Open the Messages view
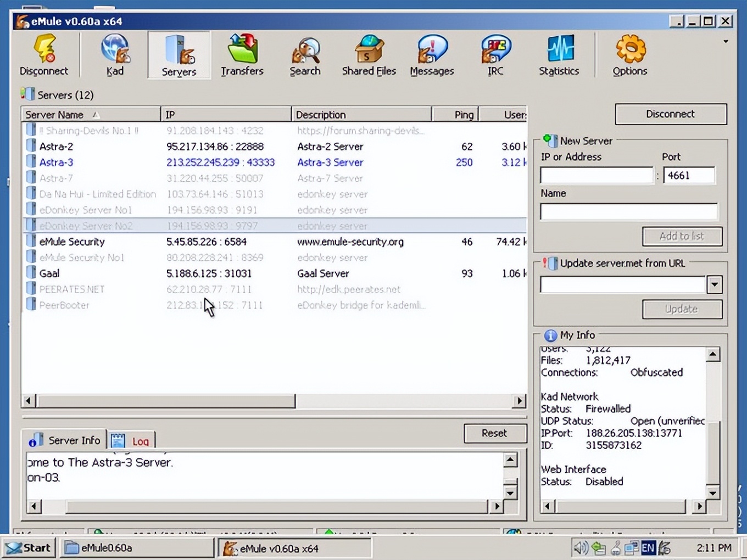 coord(432,54)
